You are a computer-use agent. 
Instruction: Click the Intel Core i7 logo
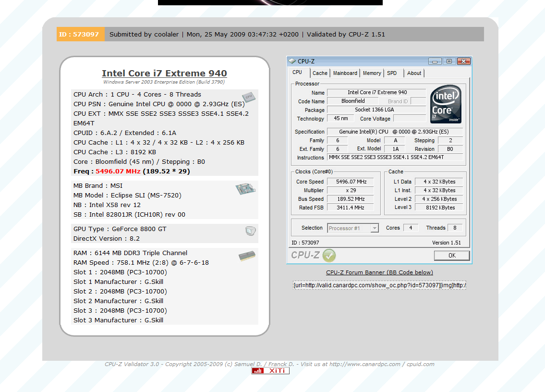[x=446, y=104]
